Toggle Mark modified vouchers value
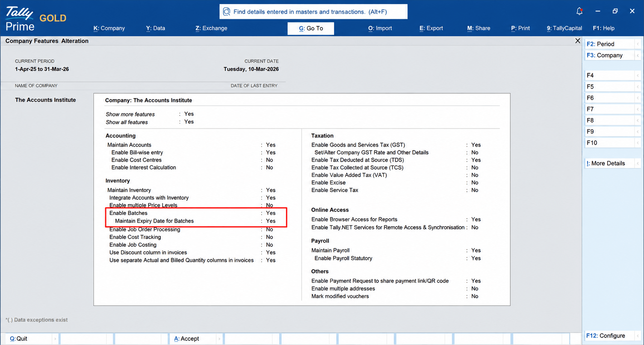 click(x=475, y=296)
